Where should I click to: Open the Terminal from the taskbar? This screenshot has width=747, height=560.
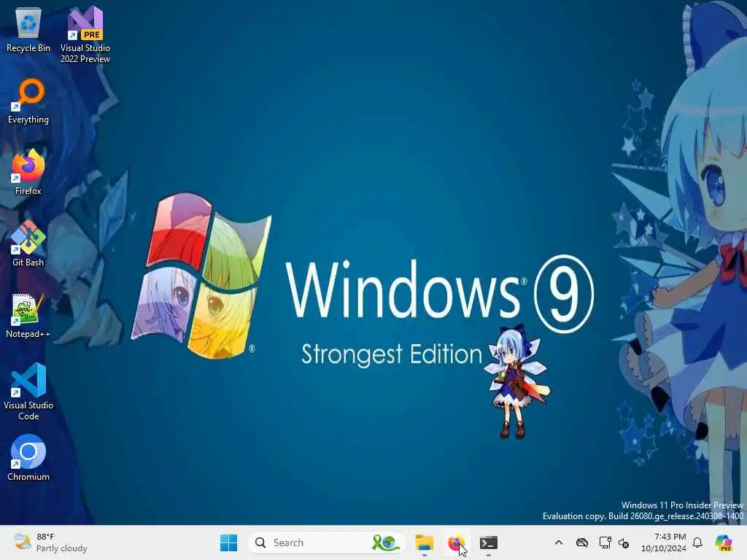point(488,542)
